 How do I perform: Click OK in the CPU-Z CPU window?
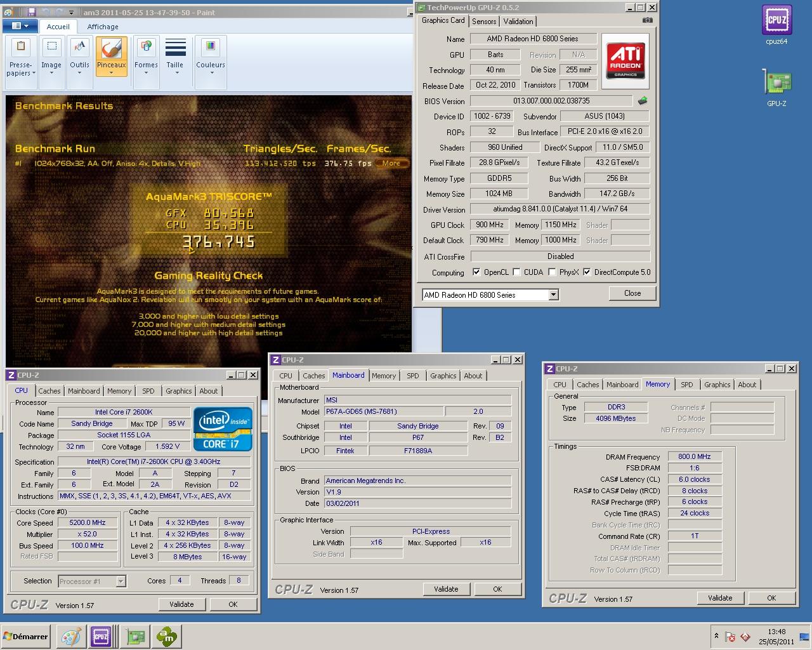click(x=233, y=604)
